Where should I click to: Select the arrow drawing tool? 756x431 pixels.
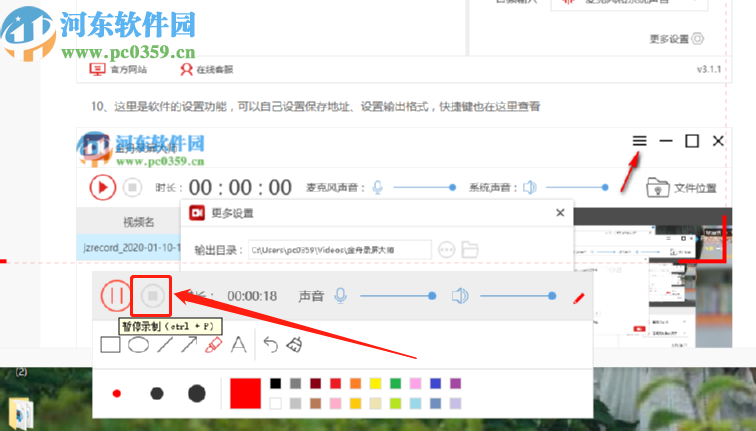click(x=189, y=345)
